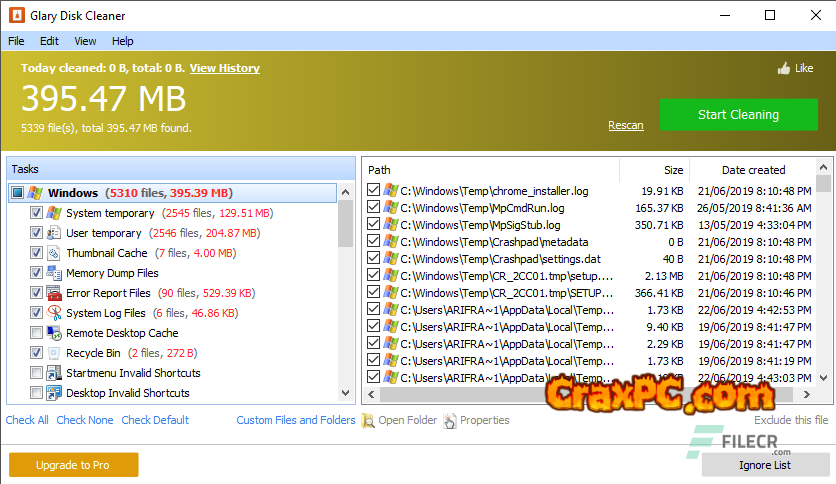Open the Edit menu

click(49, 41)
